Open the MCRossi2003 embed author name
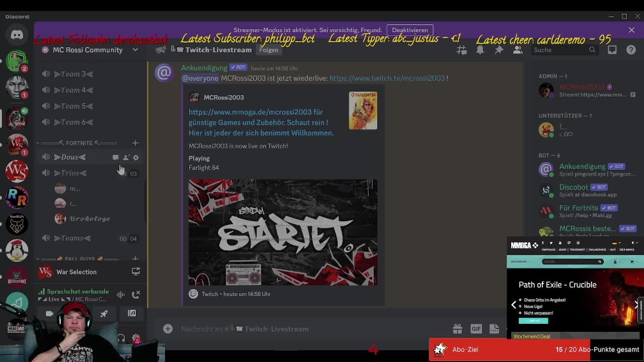 click(223, 98)
